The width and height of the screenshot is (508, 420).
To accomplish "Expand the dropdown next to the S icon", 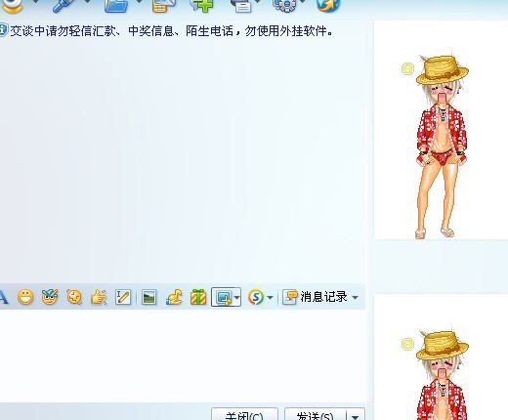I will [x=270, y=297].
